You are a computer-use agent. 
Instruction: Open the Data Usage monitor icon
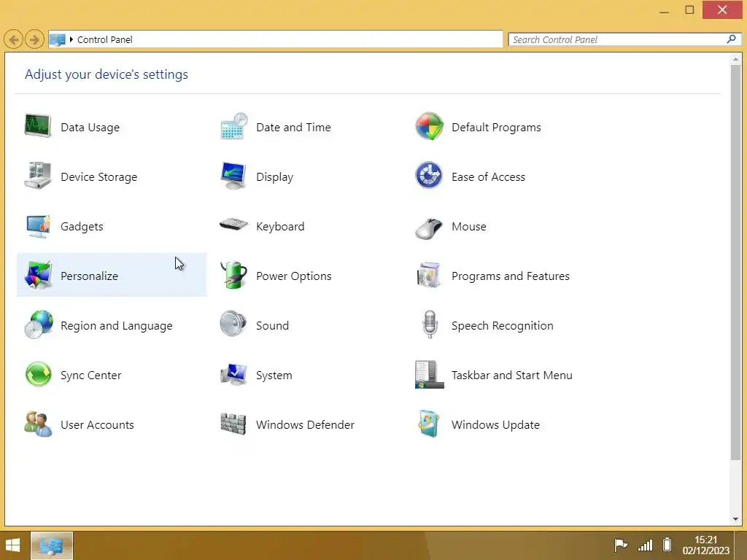pyautogui.click(x=38, y=126)
